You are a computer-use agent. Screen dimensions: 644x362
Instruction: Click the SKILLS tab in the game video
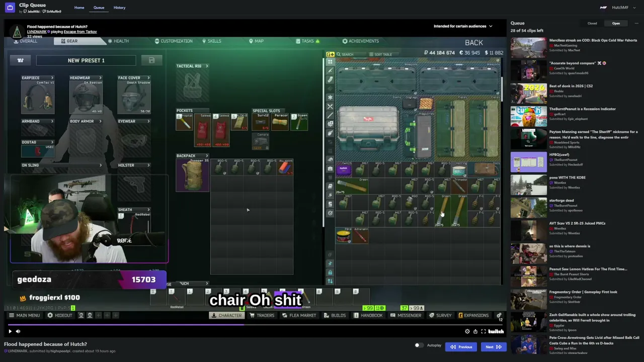[x=211, y=41]
